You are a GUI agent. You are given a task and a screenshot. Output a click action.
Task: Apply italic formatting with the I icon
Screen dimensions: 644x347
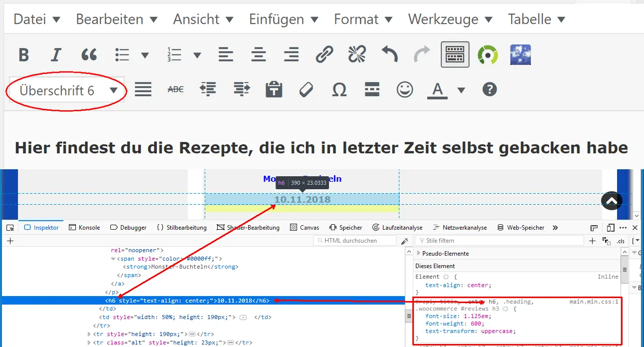coord(56,54)
